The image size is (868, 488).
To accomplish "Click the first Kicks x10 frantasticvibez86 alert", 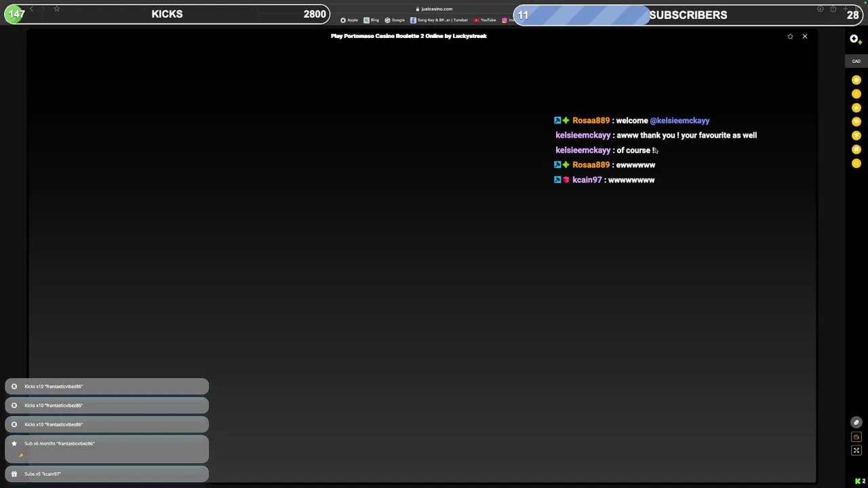I will tap(106, 386).
